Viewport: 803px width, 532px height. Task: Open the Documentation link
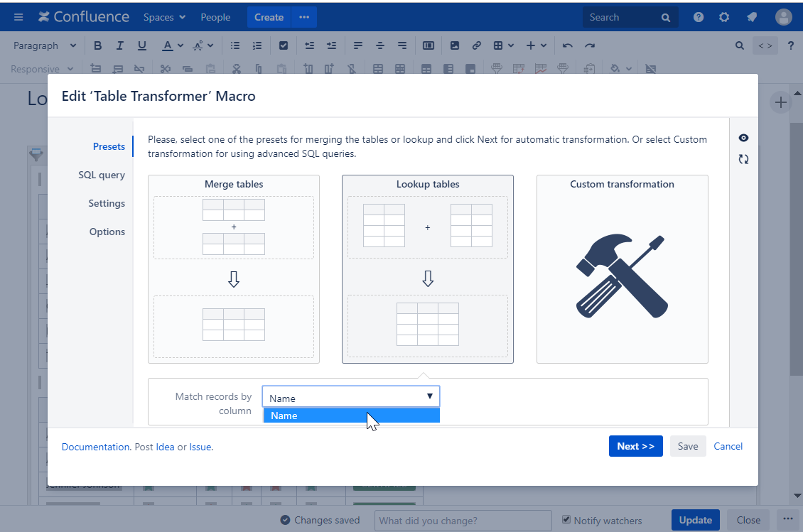click(95, 447)
